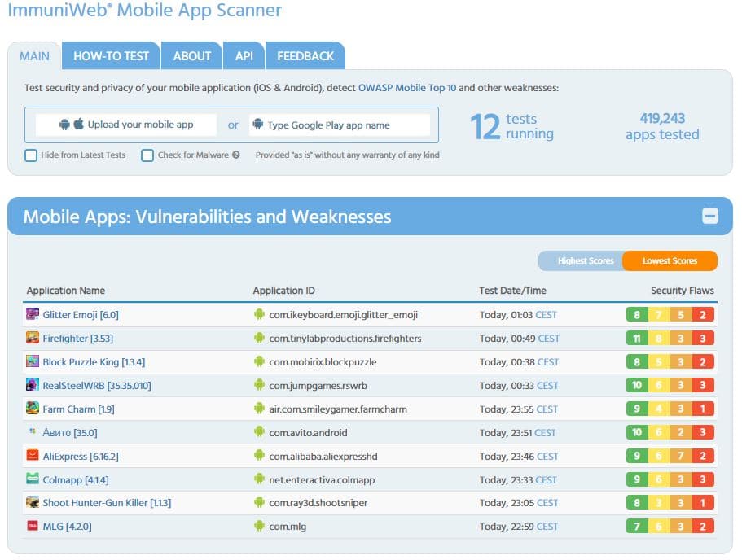Viewport: 742px width, 560px height.
Task: Open AliExpress [6.16.2] report link
Action: (81, 457)
